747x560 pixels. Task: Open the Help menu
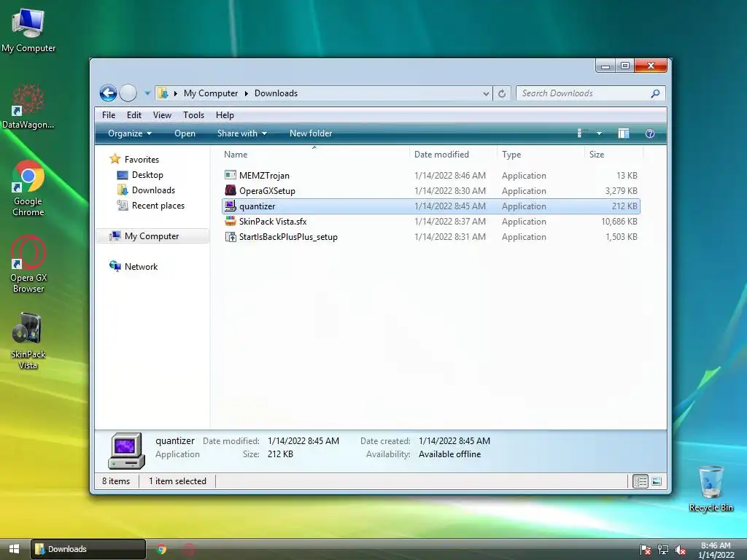click(225, 114)
